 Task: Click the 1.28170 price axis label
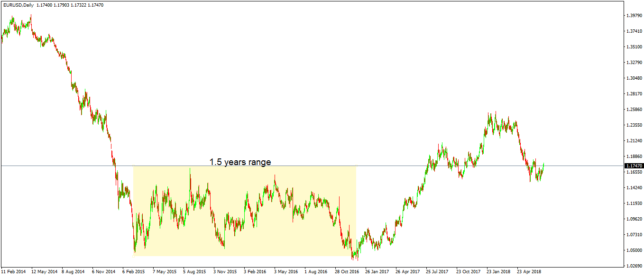click(634, 94)
